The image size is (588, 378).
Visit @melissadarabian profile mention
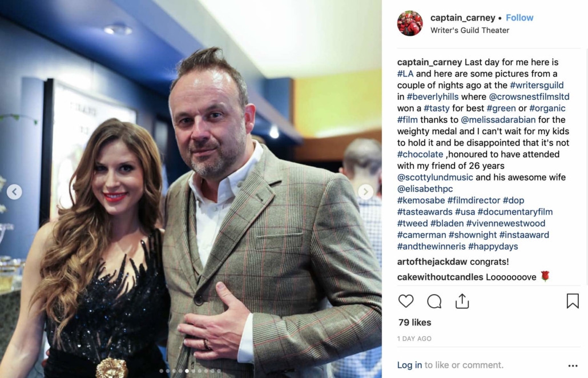(x=498, y=120)
